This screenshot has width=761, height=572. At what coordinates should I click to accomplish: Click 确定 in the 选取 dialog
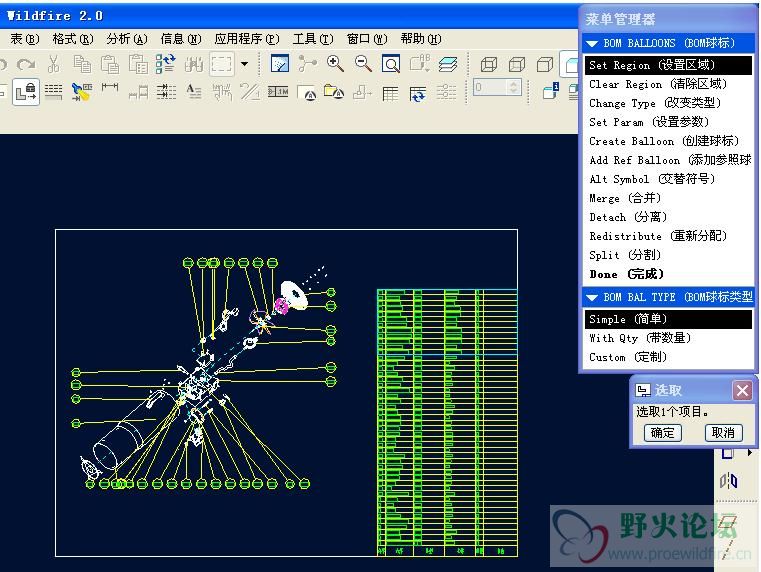662,433
